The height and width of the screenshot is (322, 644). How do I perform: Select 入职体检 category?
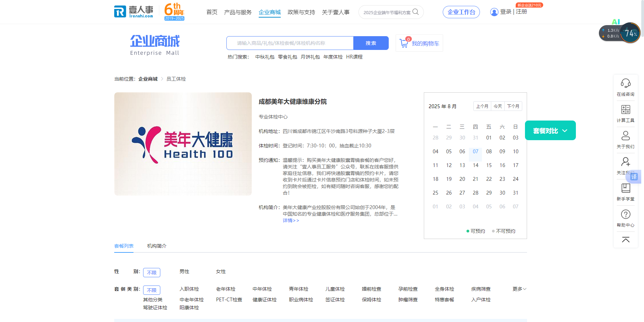coord(189,289)
